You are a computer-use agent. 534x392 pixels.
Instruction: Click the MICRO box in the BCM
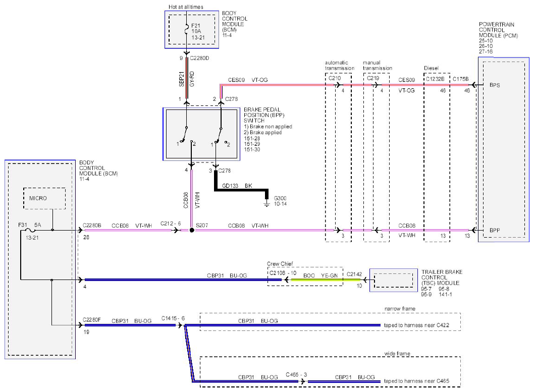[x=44, y=198]
